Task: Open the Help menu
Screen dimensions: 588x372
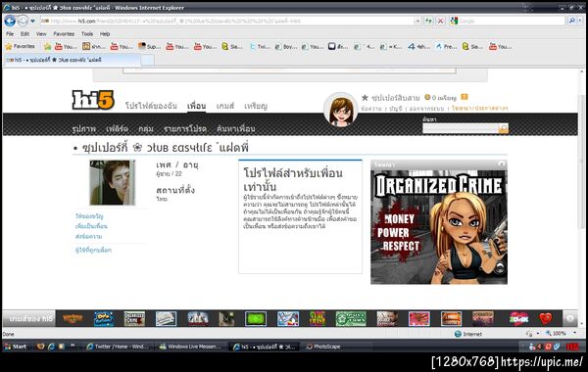Action: [105, 33]
